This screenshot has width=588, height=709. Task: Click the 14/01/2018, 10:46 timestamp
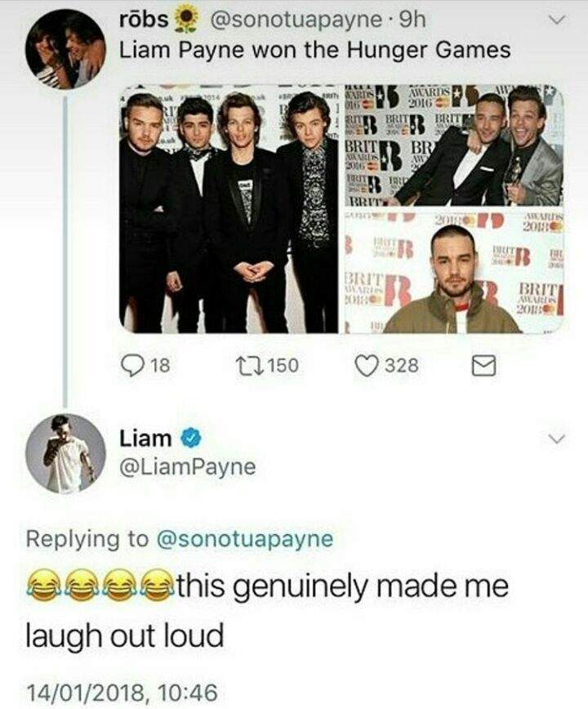point(122,693)
